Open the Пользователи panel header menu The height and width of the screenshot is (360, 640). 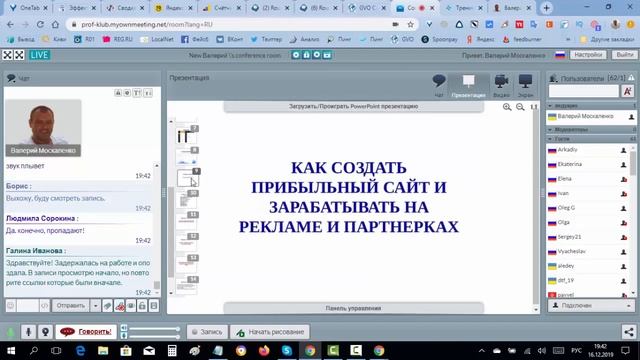coord(553,78)
